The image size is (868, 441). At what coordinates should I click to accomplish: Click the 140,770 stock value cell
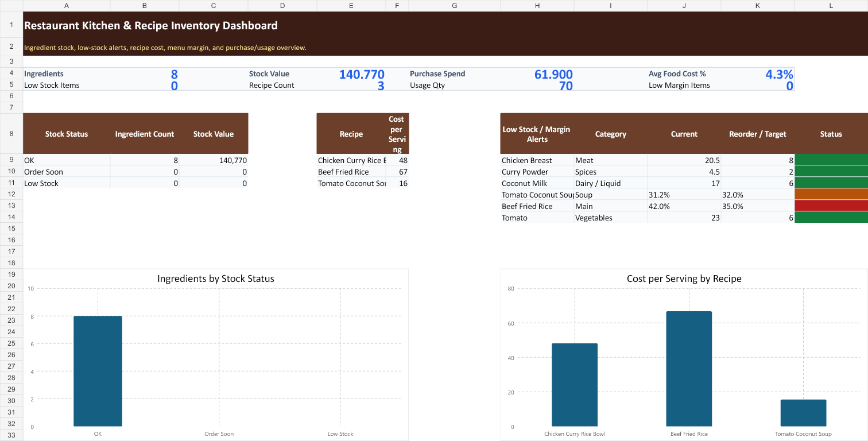[214, 160]
